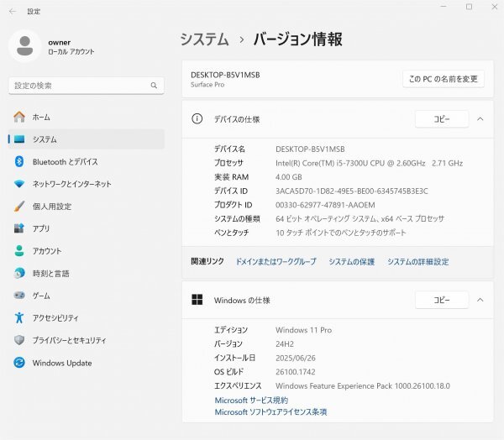Image resolution: width=504 pixels, height=440 pixels.
Task: Open Bluetooth とデバイス settings
Action: 87,162
